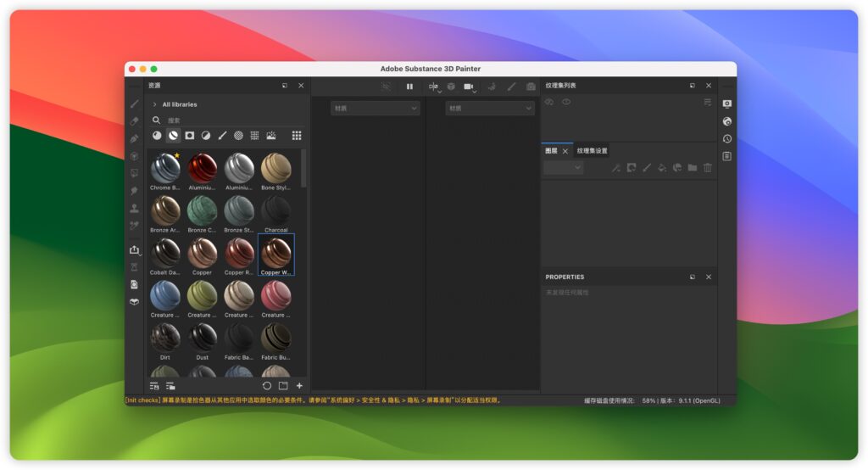The image size is (868, 470).
Task: Undock the 纹理集列表 panel
Action: click(692, 86)
